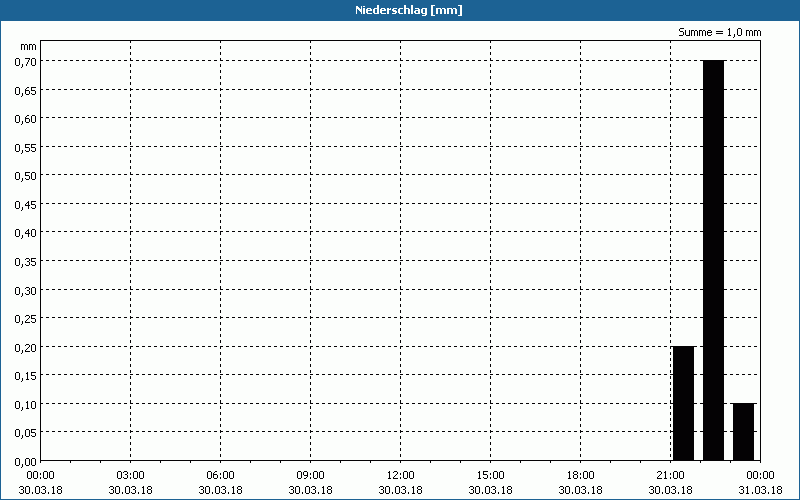Click the 06:00 time axis label
The width and height of the screenshot is (800, 500).
tap(220, 476)
